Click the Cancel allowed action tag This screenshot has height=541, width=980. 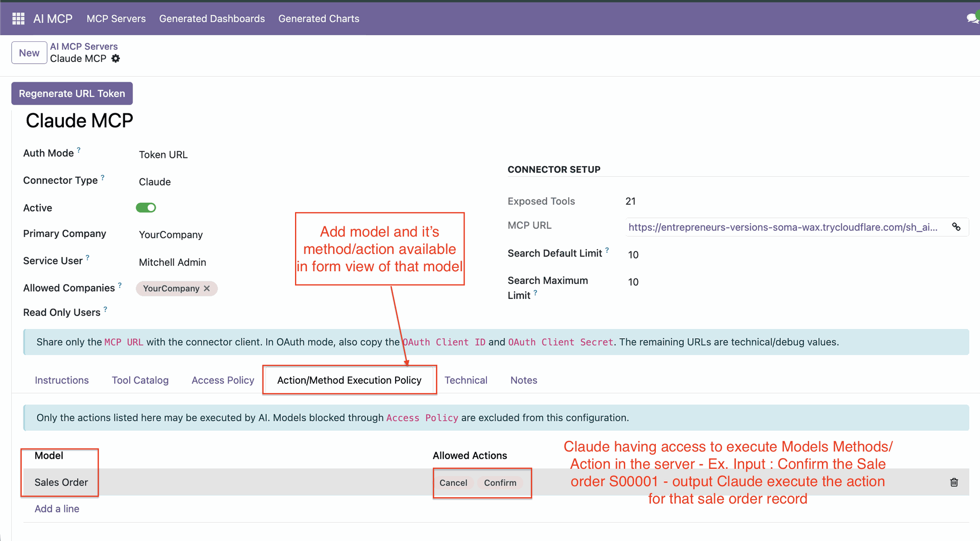click(x=453, y=483)
